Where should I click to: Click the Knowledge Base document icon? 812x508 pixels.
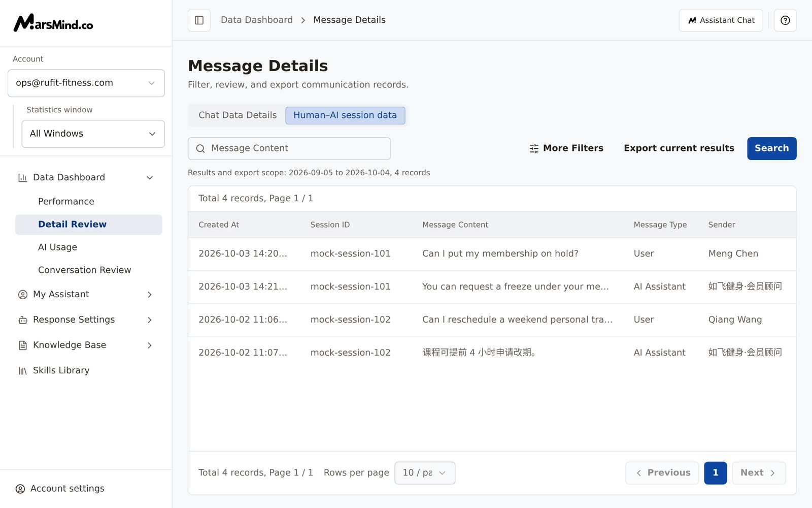click(22, 345)
